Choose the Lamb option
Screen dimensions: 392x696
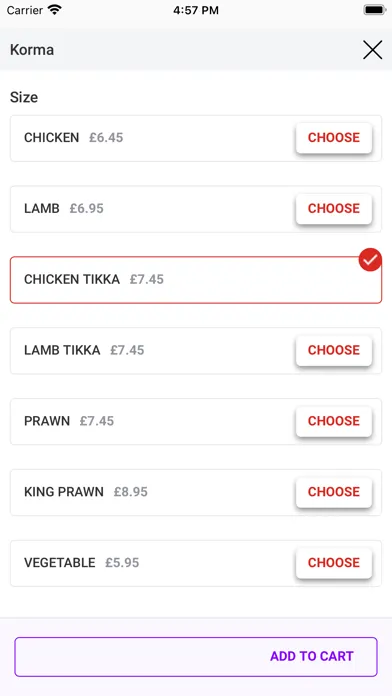334,209
